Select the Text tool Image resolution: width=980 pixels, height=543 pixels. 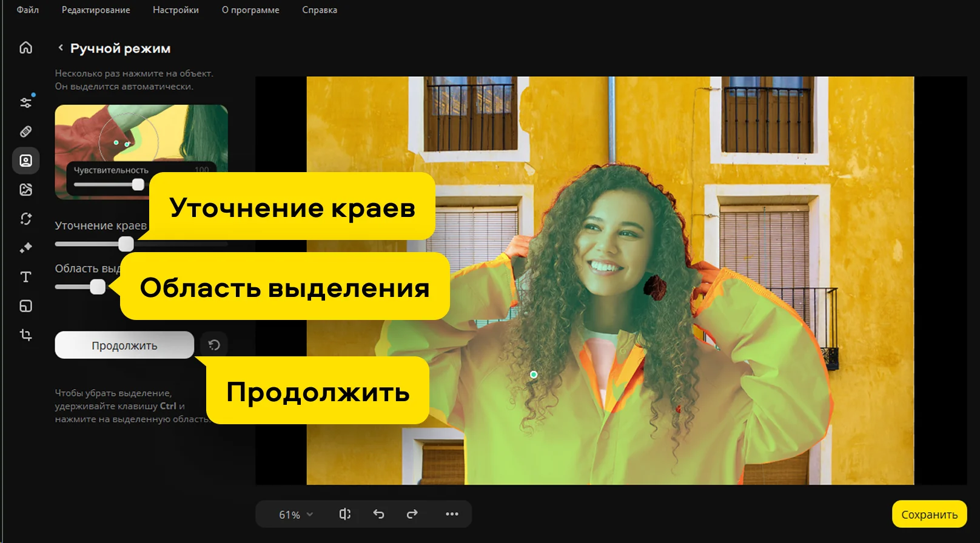25,277
